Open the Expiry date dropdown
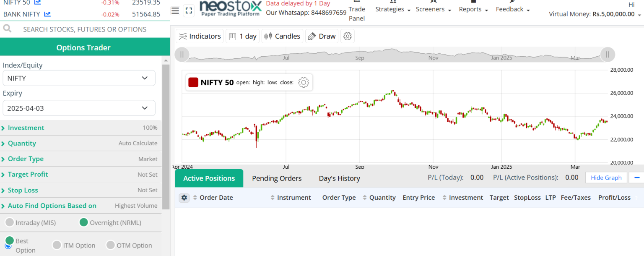This screenshot has width=644, height=256. tap(79, 108)
